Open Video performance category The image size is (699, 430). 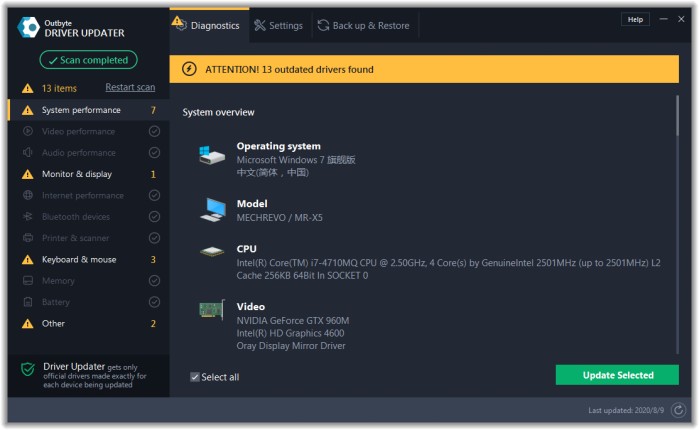click(88, 131)
